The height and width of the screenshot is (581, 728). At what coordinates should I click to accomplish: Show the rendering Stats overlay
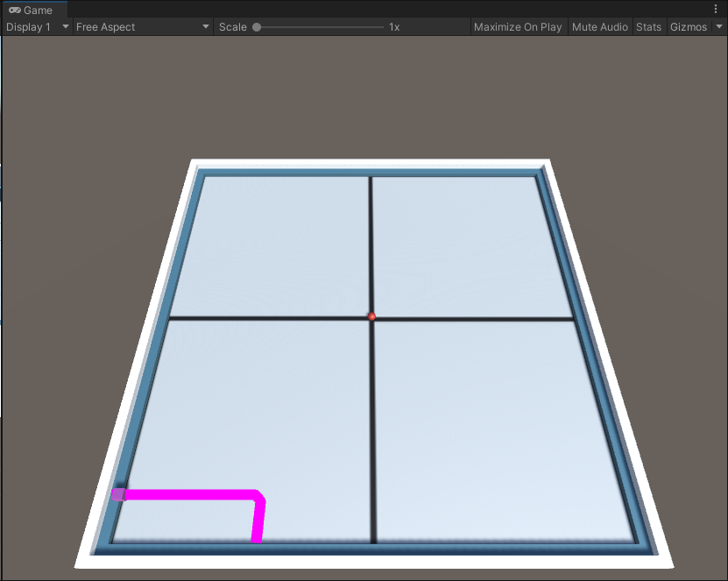[649, 27]
